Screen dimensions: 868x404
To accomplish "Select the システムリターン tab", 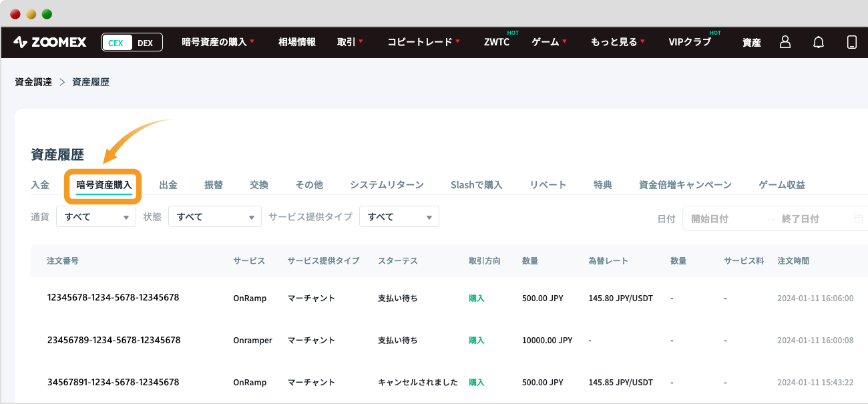I will click(x=387, y=185).
